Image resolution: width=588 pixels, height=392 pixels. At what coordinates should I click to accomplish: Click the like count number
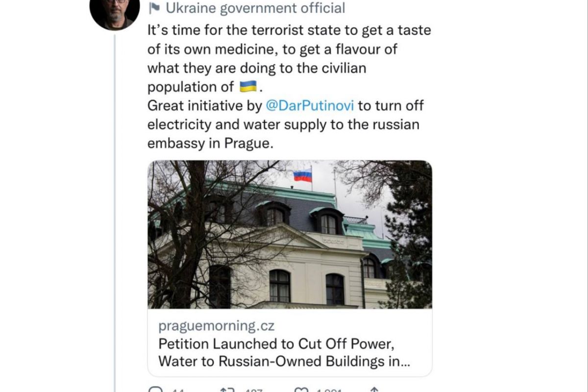click(x=329, y=391)
